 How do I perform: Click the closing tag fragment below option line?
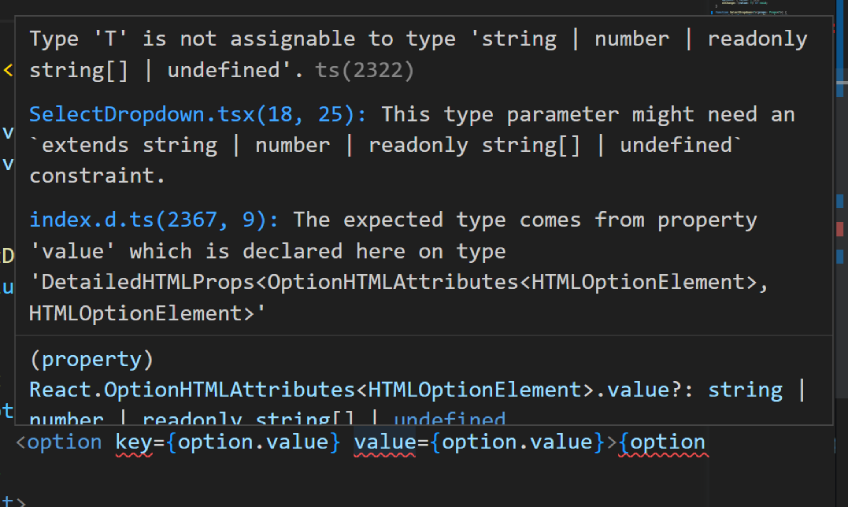[10, 498]
